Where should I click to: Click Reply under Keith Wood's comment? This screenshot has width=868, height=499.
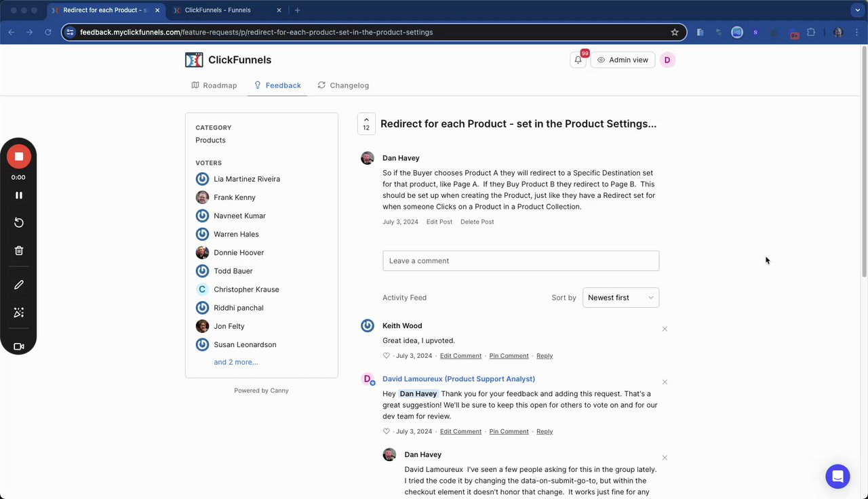click(x=545, y=356)
